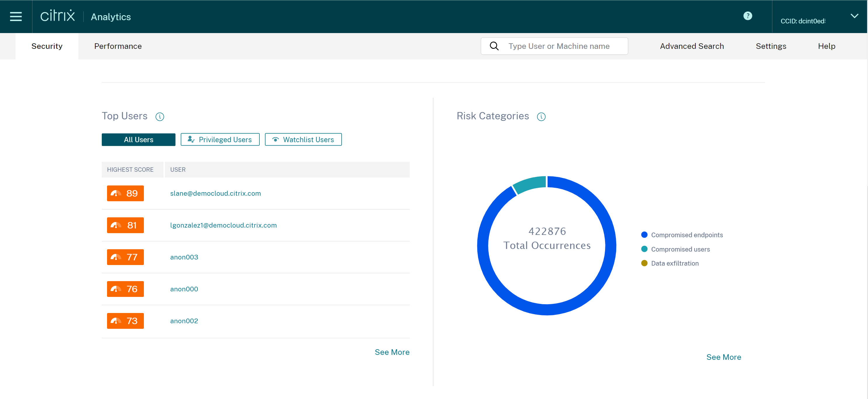Open the hamburger navigation menu

point(16,16)
